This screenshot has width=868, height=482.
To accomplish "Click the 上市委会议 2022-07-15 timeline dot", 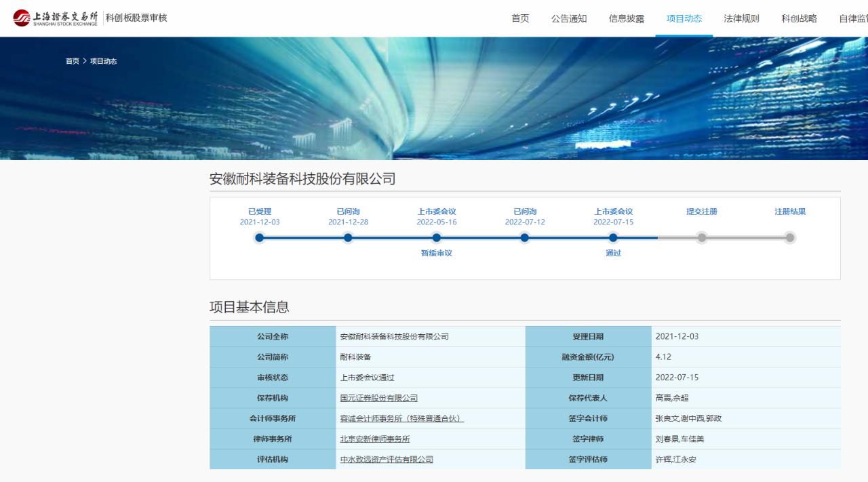I will pyautogui.click(x=613, y=238).
